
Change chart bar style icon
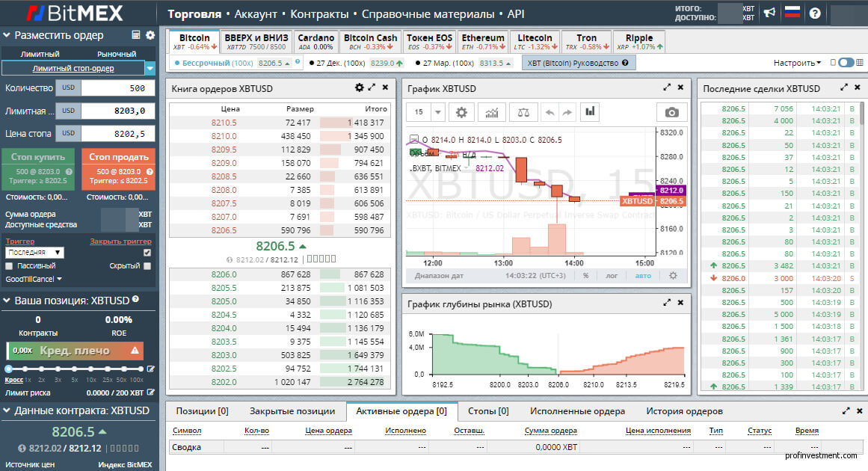pyautogui.click(x=590, y=112)
